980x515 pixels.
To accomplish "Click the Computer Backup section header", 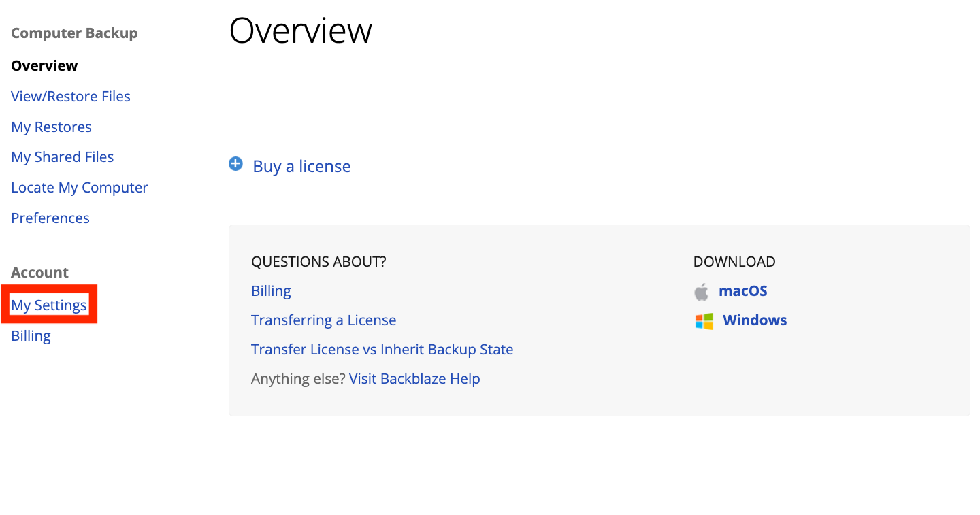I will tap(74, 33).
